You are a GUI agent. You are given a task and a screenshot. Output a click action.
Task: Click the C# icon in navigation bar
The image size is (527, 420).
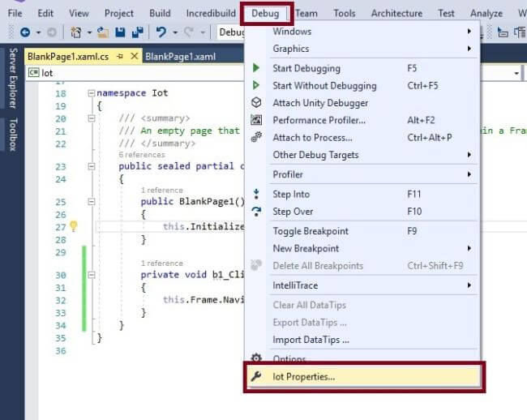[x=33, y=73]
